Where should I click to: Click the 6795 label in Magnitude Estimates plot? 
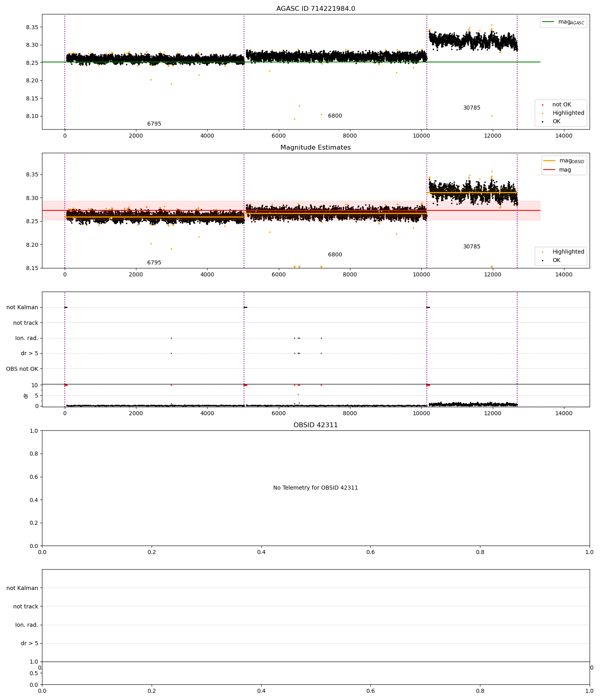coord(154,263)
